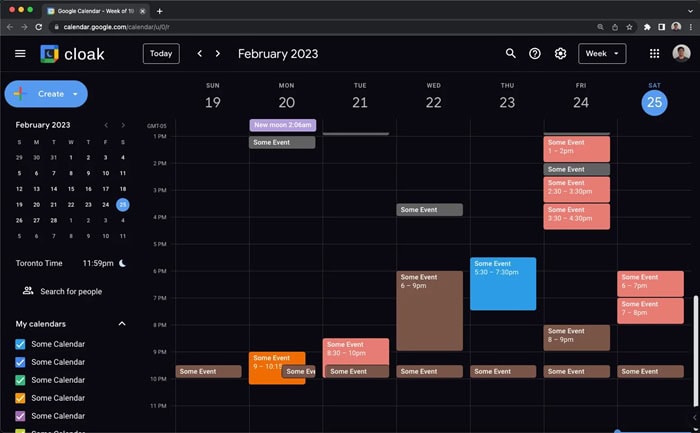This screenshot has width=700, height=433.
Task: Toggle the orange calendar checkbox
Action: (x=21, y=398)
